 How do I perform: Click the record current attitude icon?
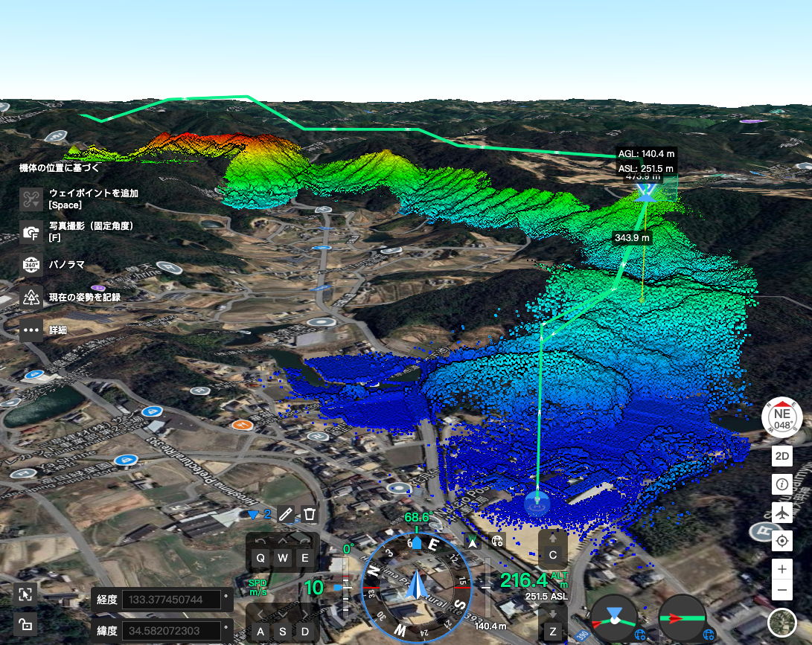[x=31, y=297]
